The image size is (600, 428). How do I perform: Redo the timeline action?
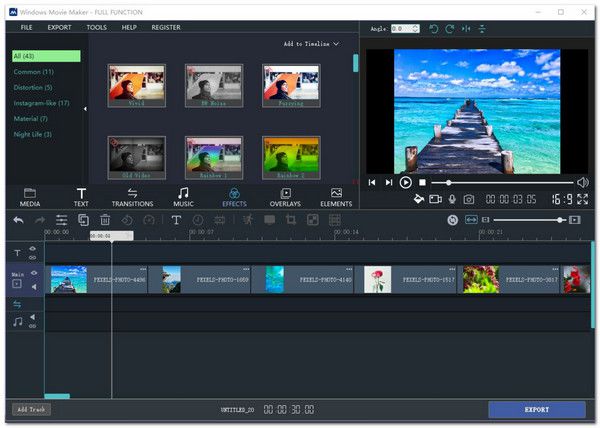tap(40, 220)
